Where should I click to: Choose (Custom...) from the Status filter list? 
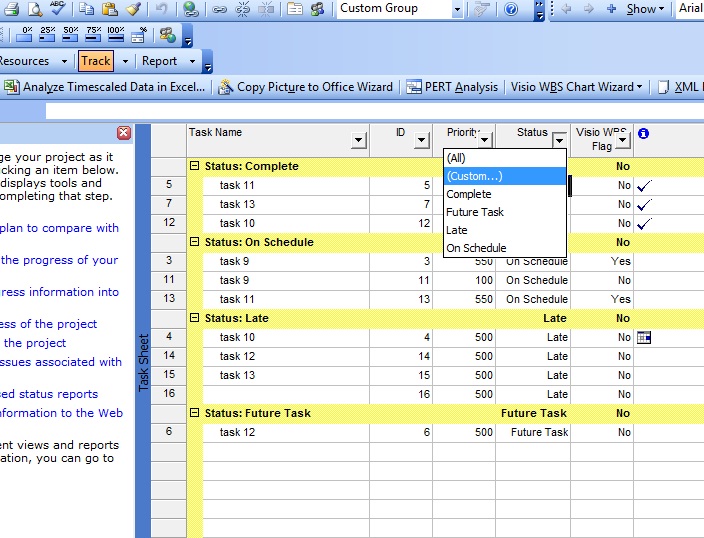coord(474,176)
